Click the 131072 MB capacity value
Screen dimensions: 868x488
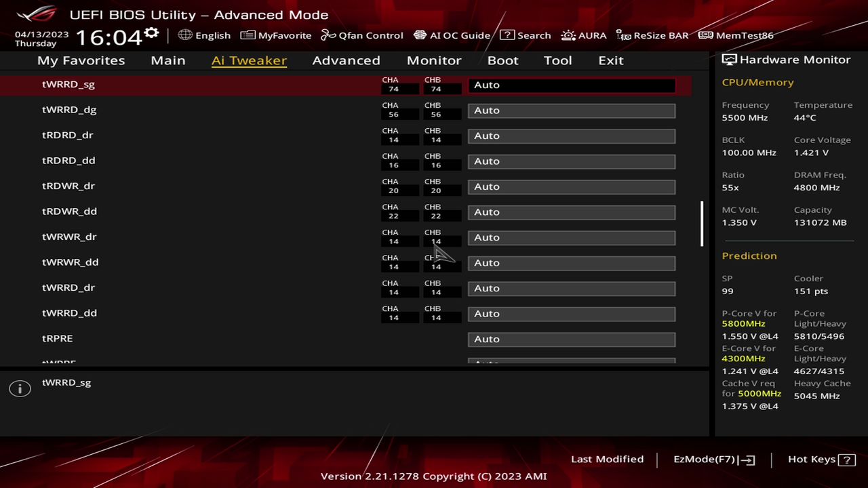[820, 223]
